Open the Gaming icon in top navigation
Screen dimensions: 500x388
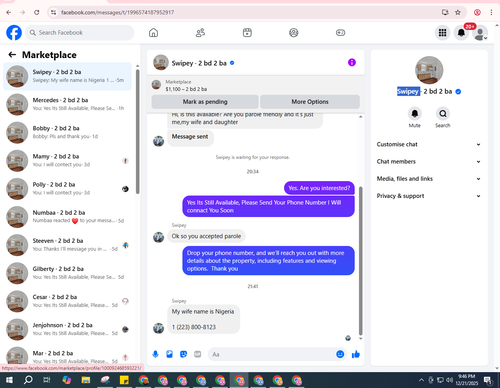(x=340, y=33)
